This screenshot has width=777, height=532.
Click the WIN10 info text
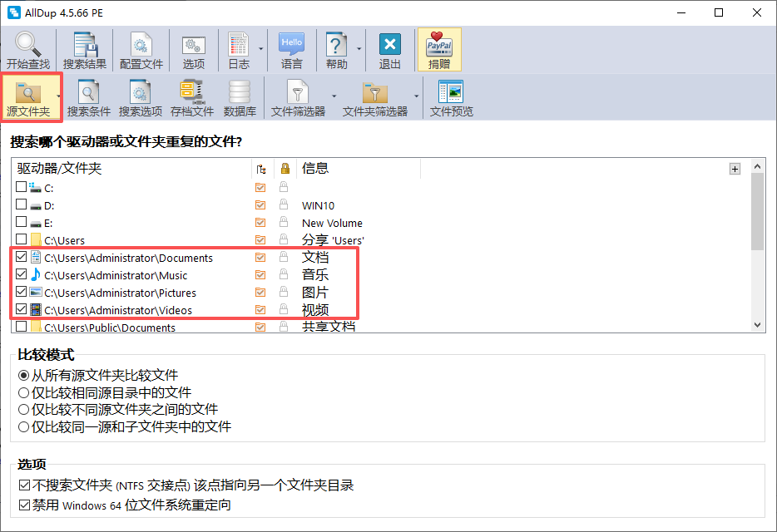318,205
